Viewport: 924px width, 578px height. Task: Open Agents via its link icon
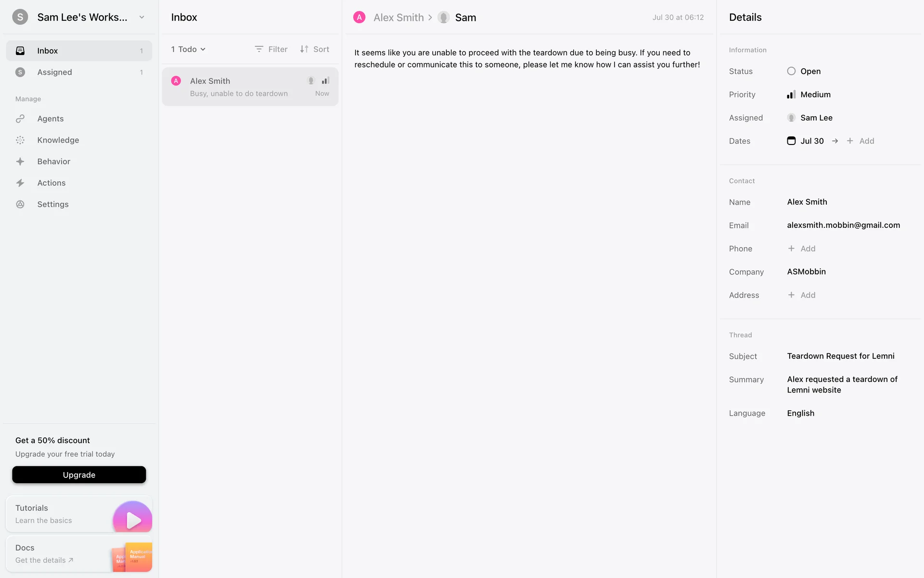(20, 118)
